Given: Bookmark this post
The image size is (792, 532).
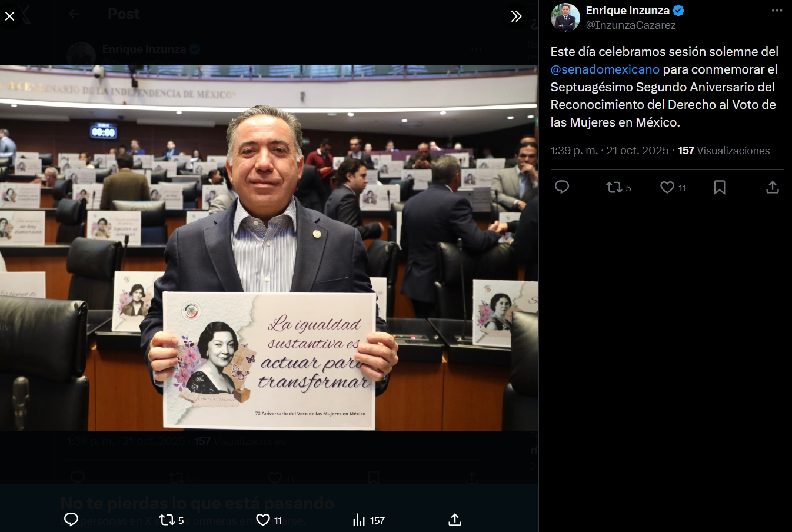Looking at the screenshot, I should pyautogui.click(x=720, y=187).
